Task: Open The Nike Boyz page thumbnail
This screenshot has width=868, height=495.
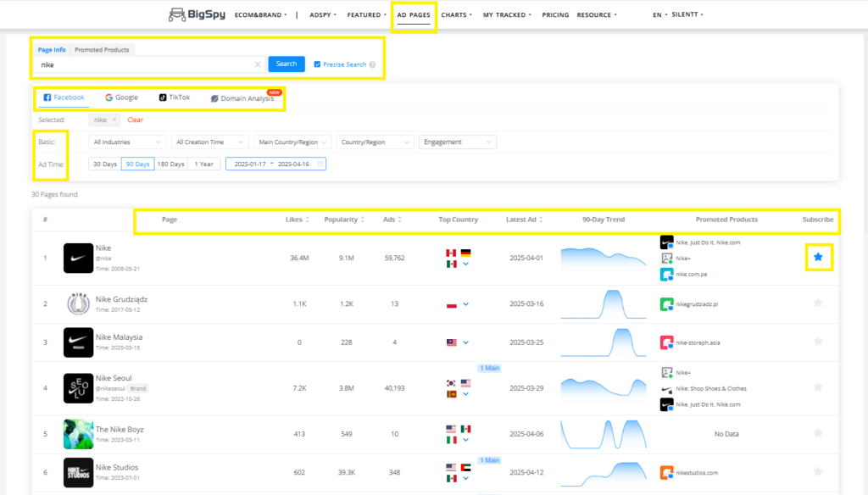Action: pos(78,434)
